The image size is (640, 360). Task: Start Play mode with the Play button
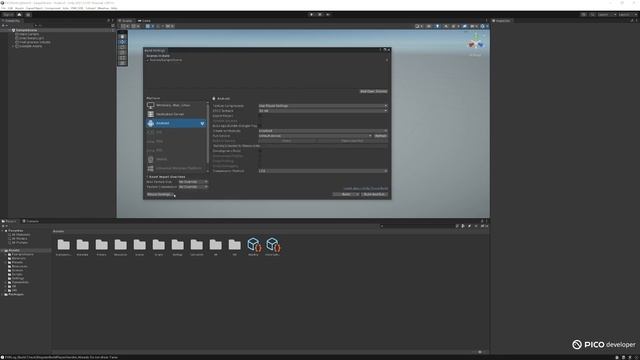tap(311, 14)
